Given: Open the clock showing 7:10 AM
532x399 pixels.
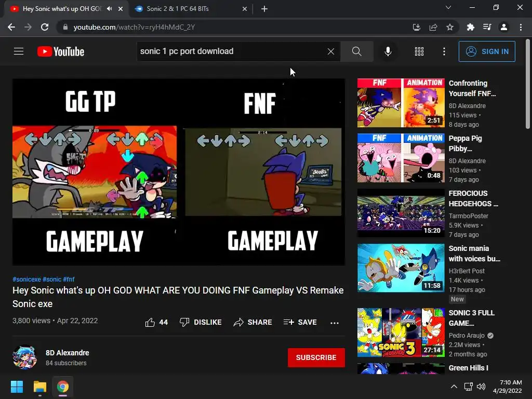Looking at the screenshot, I should [507, 387].
